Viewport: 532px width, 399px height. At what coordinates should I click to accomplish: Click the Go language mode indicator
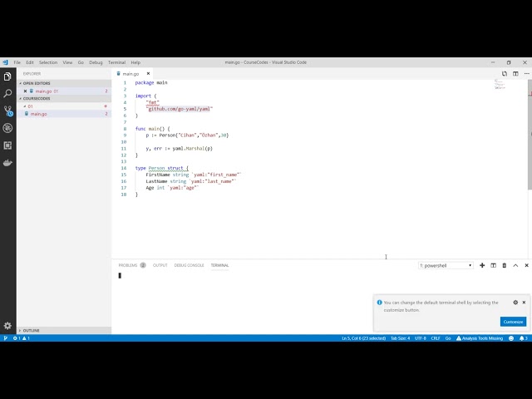coord(448,338)
